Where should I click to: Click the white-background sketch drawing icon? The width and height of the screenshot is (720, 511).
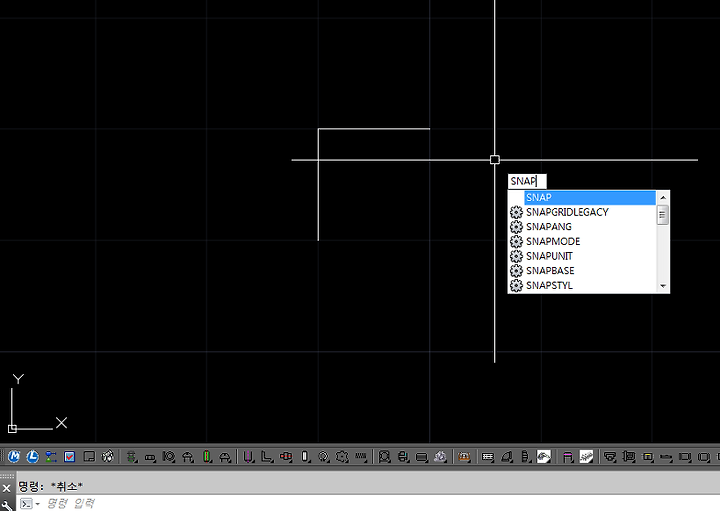click(x=586, y=456)
